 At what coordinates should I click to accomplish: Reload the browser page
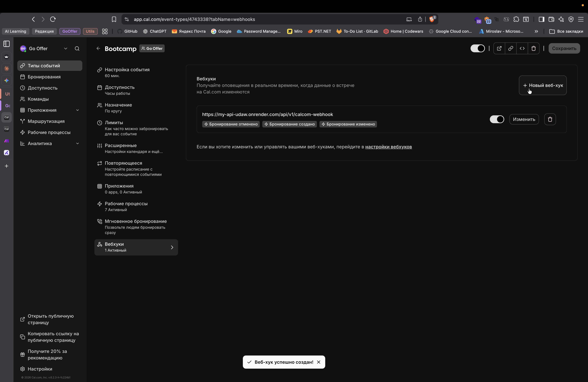tap(53, 19)
